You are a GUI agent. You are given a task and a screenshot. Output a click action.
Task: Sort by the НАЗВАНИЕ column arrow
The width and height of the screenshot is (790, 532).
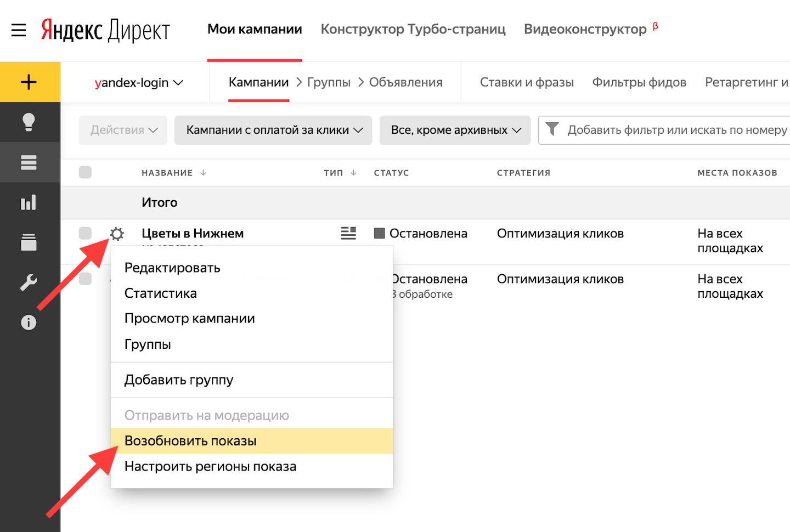click(x=203, y=173)
